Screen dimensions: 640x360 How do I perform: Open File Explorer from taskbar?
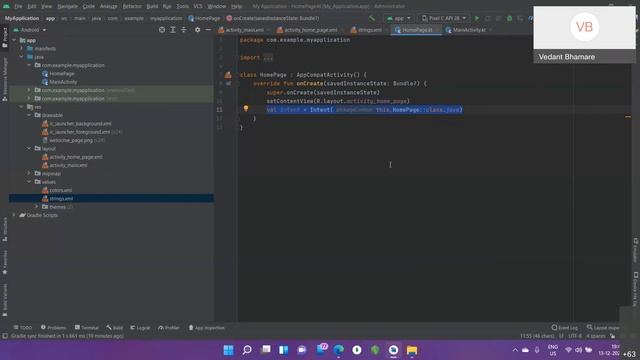coord(412,350)
